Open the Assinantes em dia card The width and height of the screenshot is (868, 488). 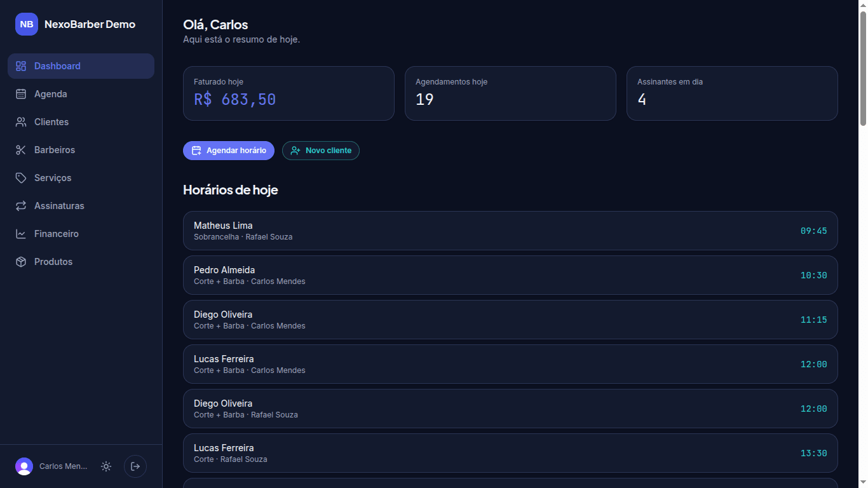(x=732, y=93)
